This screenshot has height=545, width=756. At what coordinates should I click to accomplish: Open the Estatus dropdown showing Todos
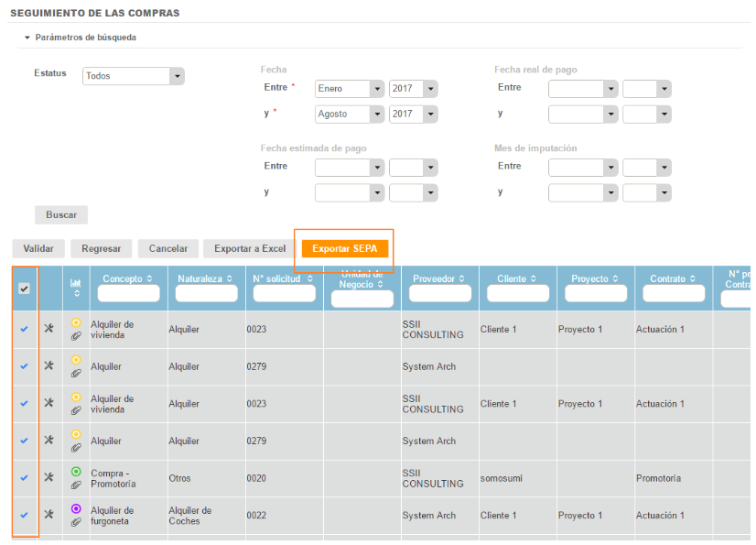[133, 76]
